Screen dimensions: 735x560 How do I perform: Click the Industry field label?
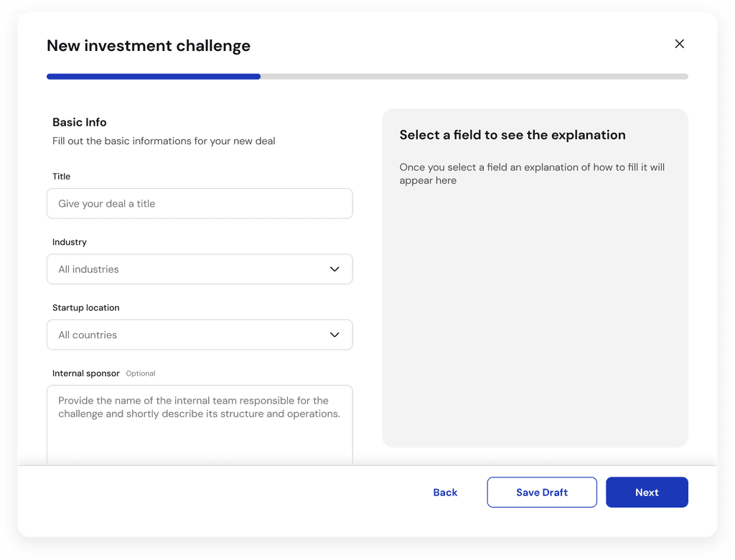70,242
